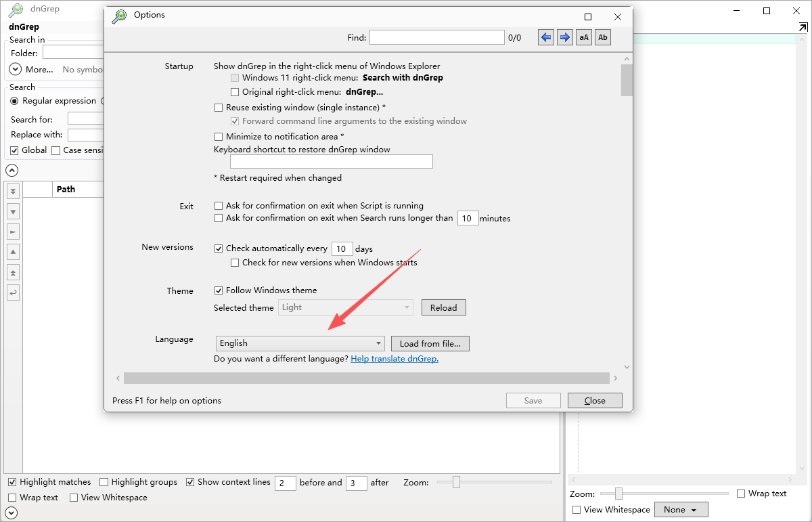Toggle the Ab whole word icon
Viewport: 812px width, 522px height.
click(603, 37)
